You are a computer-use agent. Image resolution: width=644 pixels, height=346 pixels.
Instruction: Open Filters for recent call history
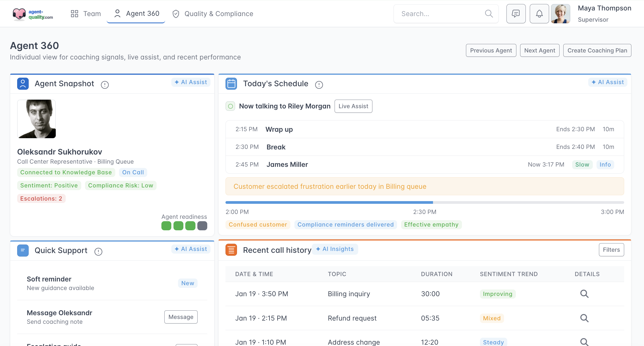tap(611, 250)
